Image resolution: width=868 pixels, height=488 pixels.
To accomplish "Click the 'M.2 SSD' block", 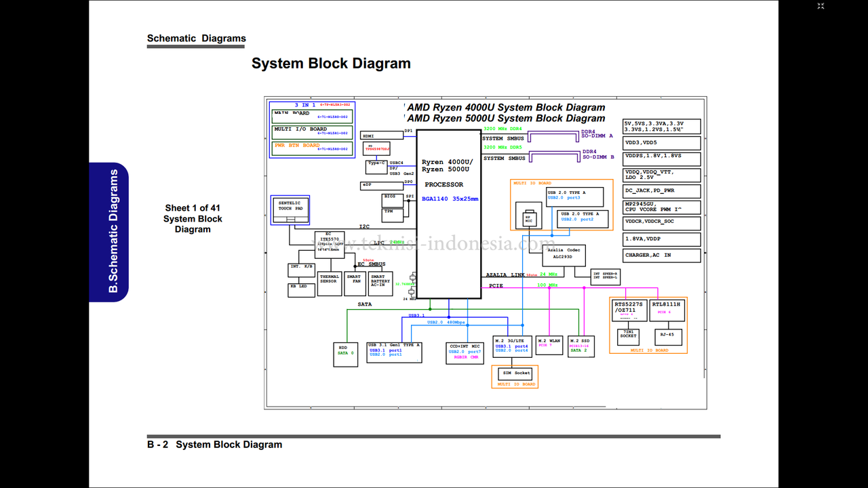I will (582, 346).
